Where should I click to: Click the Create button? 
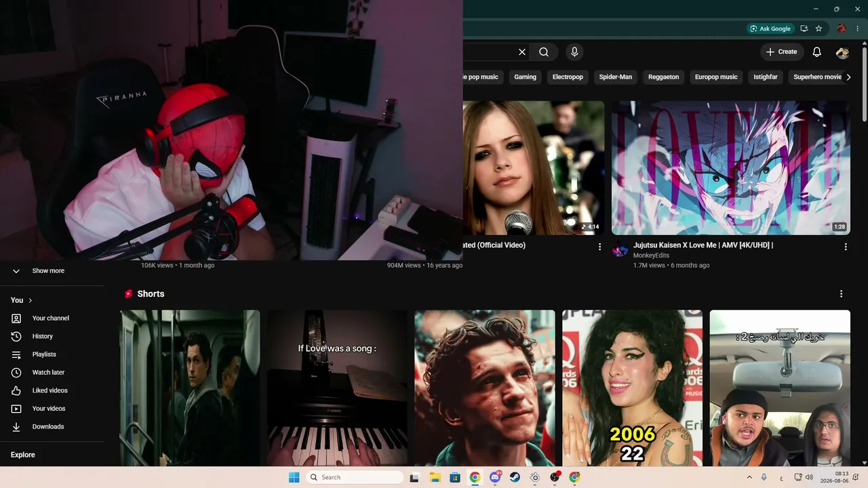782,52
